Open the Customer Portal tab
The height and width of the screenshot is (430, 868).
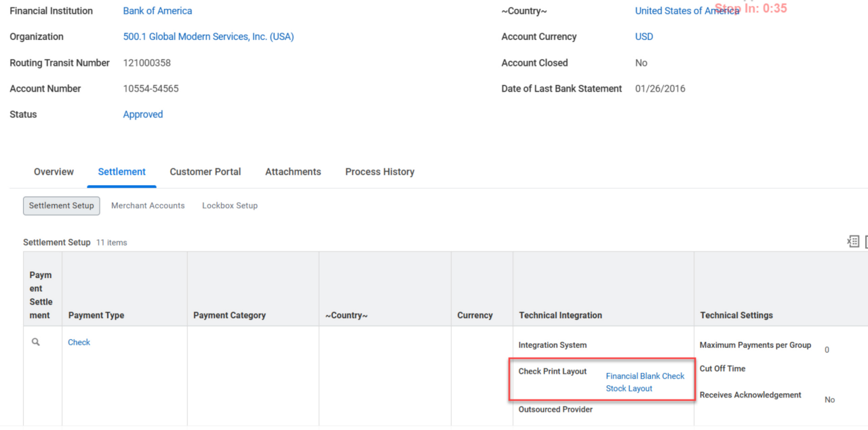coord(205,172)
